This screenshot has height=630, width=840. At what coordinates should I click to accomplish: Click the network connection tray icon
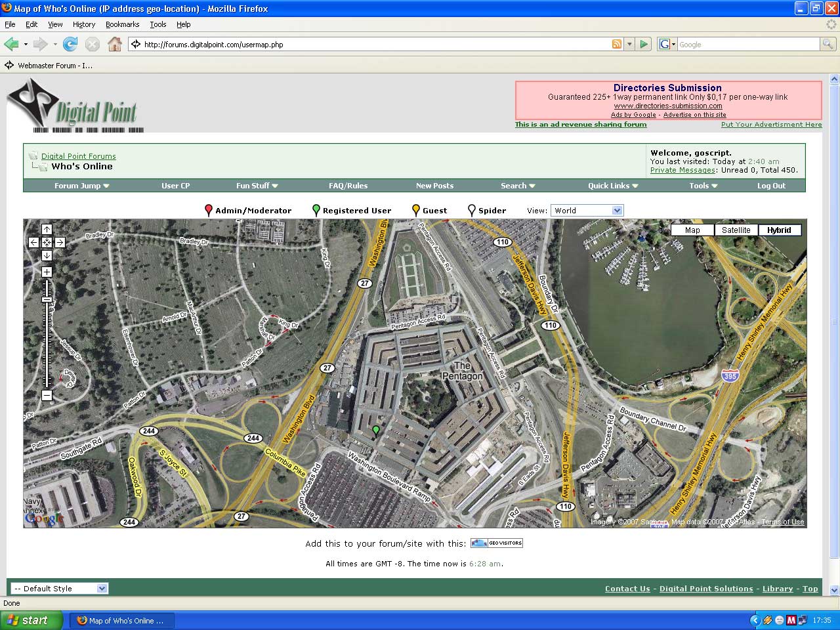point(803,620)
